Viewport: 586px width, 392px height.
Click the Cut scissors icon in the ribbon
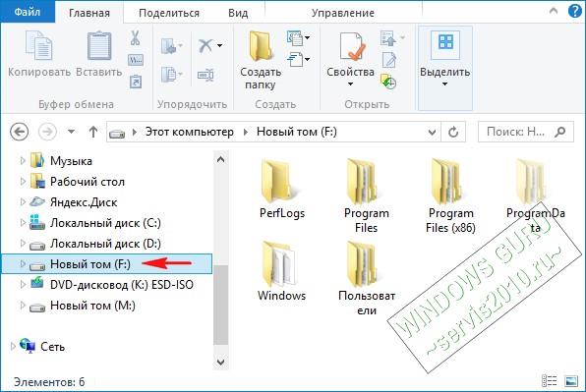pyautogui.click(x=135, y=37)
